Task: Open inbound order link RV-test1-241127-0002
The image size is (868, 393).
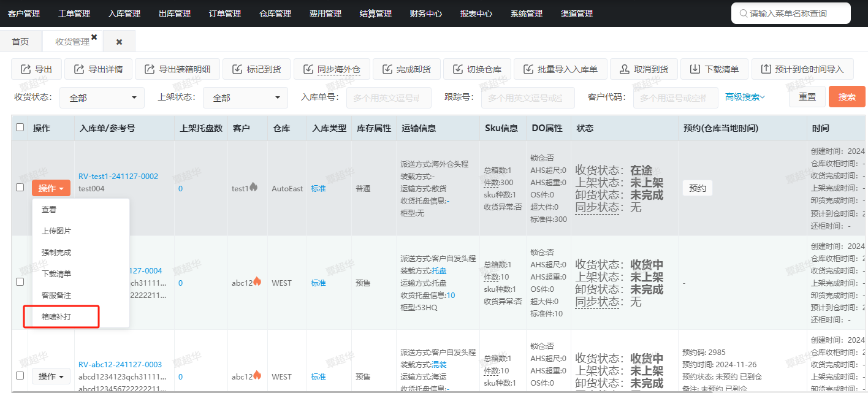Action: 118,177
